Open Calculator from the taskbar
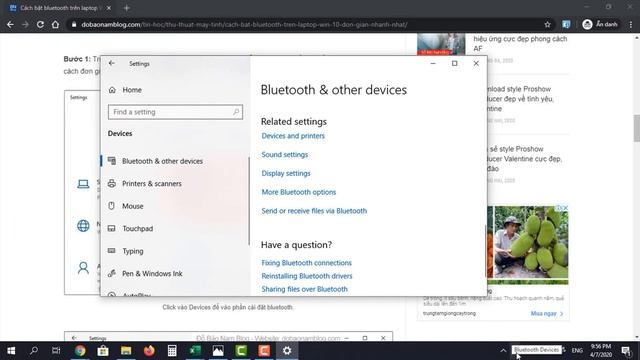640x360 pixels. coord(172,351)
